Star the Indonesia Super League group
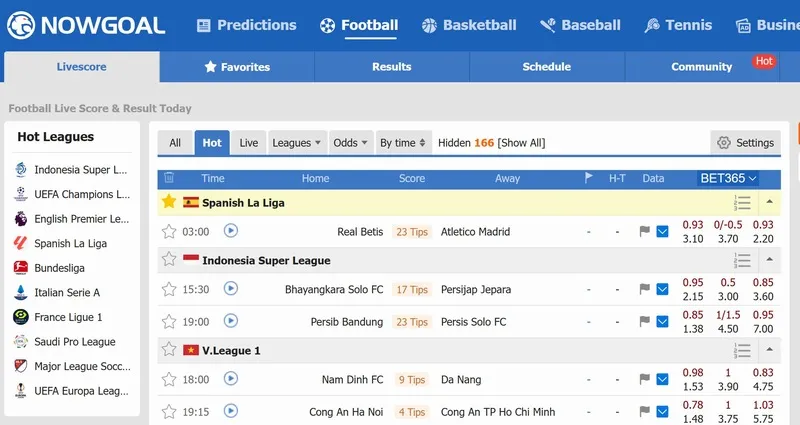800x425 pixels. pyautogui.click(x=169, y=260)
